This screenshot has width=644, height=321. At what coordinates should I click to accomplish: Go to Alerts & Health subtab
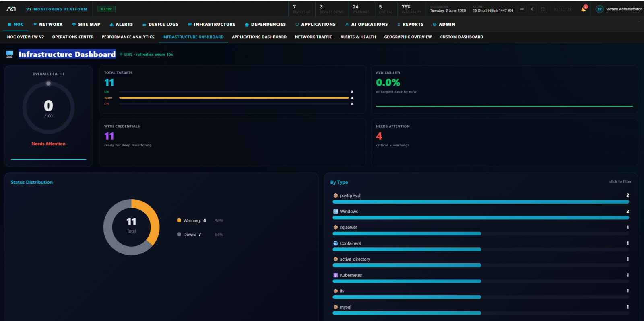point(358,37)
